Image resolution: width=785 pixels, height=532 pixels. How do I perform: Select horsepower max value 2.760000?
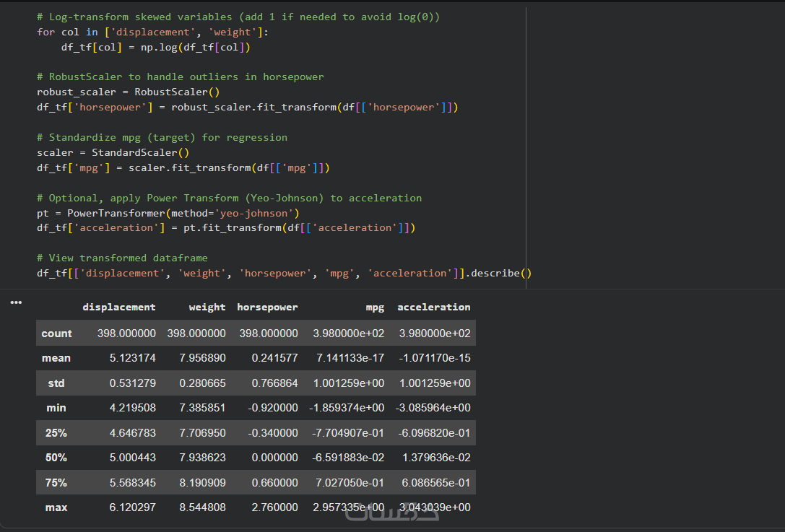click(x=275, y=507)
